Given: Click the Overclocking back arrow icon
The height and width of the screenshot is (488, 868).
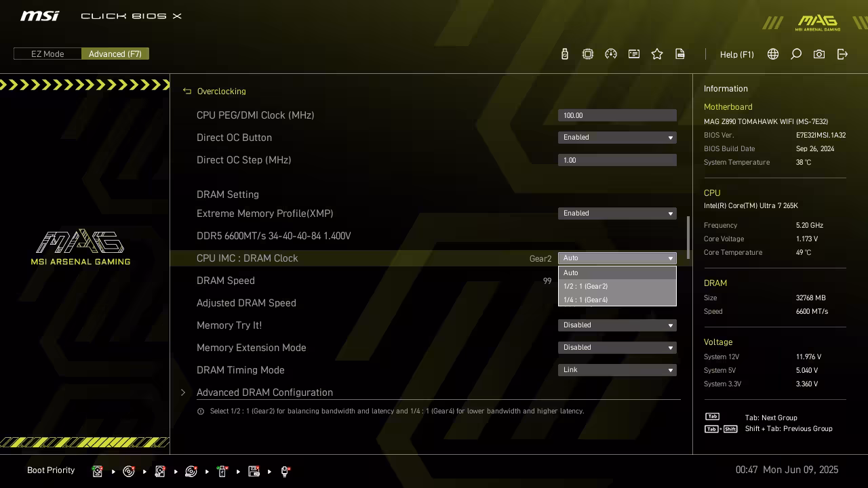Looking at the screenshot, I should [x=187, y=91].
